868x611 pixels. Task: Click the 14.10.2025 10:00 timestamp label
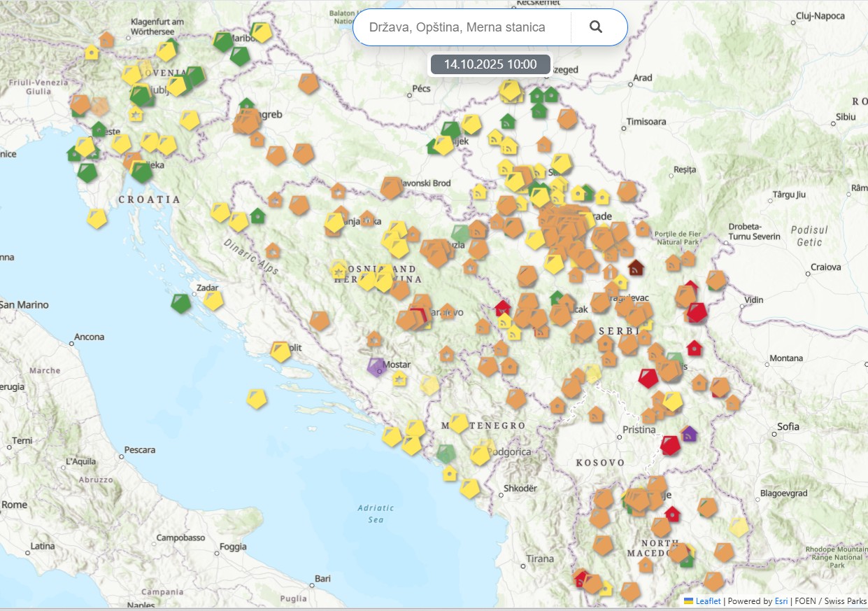[x=490, y=64]
